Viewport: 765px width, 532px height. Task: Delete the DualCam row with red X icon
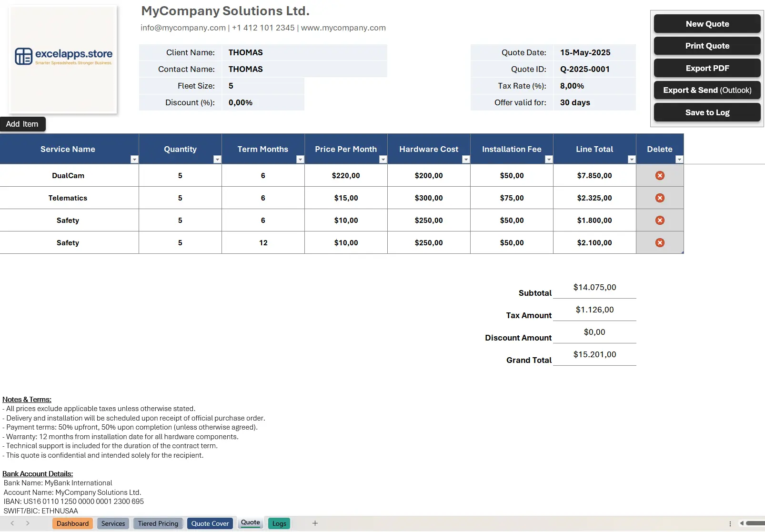tap(660, 176)
